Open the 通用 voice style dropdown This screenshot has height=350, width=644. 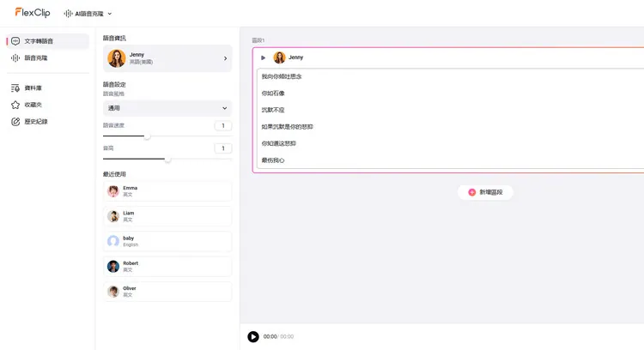click(x=167, y=108)
